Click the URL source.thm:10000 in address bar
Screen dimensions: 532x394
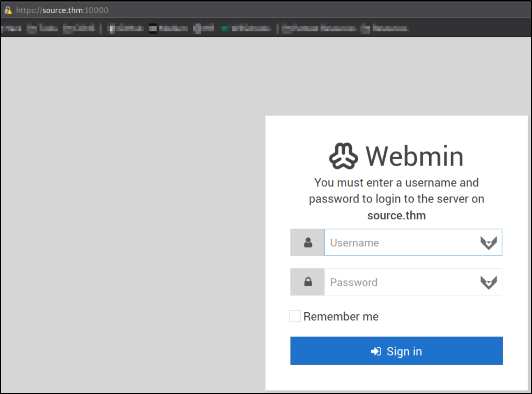click(62, 10)
